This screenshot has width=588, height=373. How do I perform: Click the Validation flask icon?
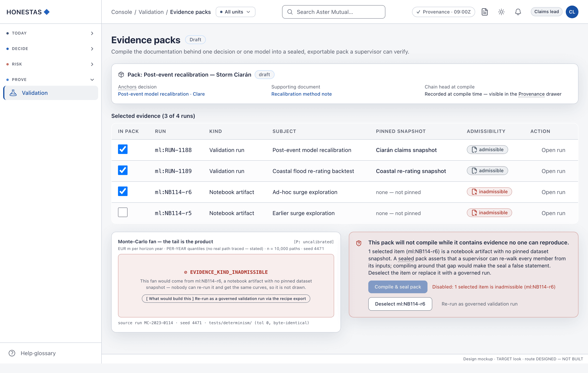click(x=13, y=93)
